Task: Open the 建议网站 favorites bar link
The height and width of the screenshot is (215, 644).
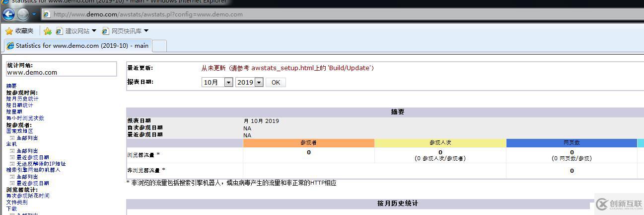Action: [73, 31]
